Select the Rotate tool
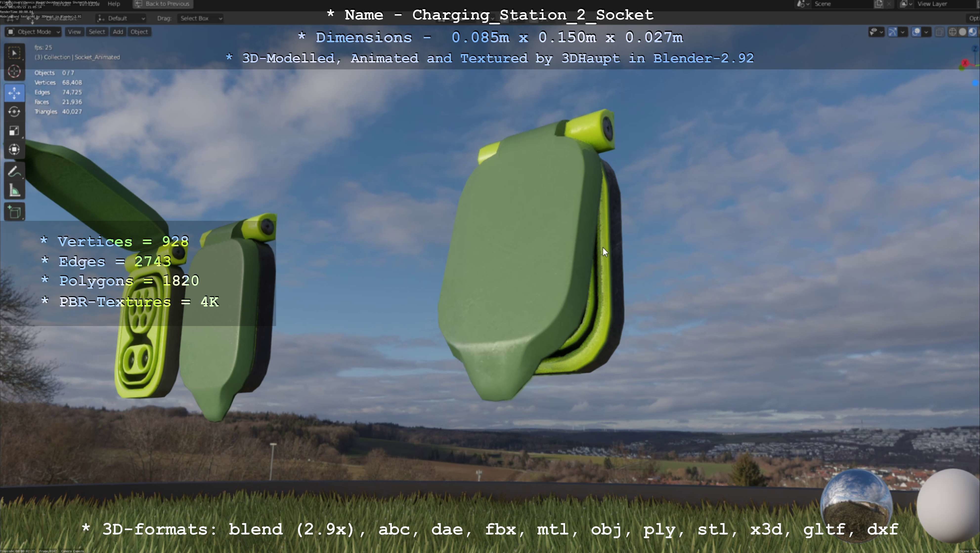Screen dimensions: 980x553 [14, 112]
